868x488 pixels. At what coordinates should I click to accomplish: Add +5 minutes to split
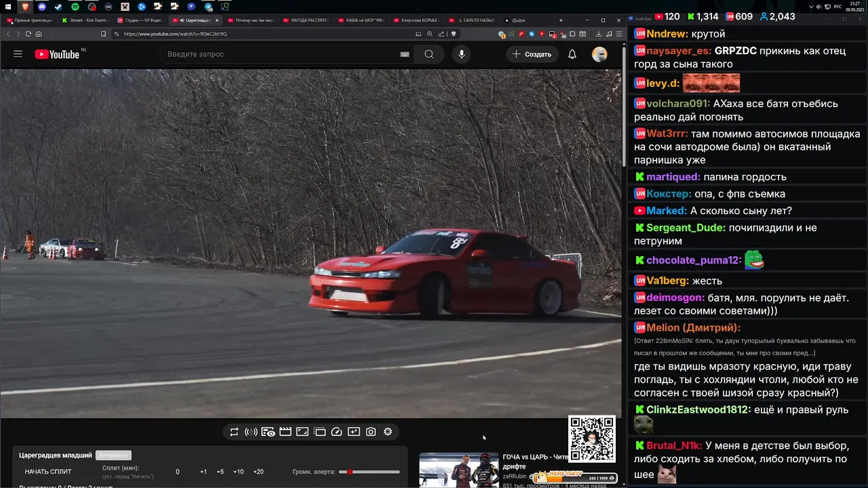(220, 472)
